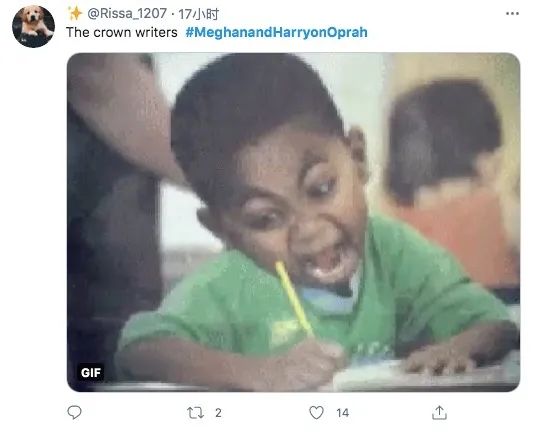Open the three-dot more options menu

point(512,14)
